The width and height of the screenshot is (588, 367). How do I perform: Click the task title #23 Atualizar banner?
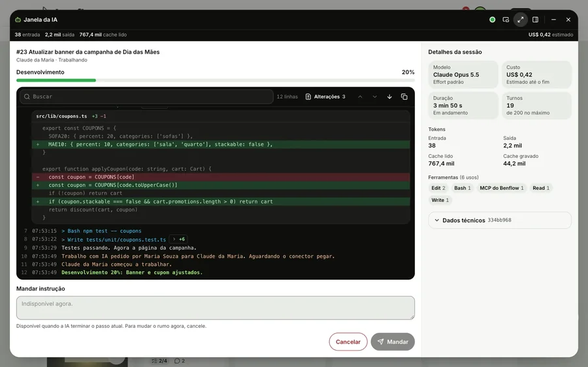pyautogui.click(x=88, y=52)
